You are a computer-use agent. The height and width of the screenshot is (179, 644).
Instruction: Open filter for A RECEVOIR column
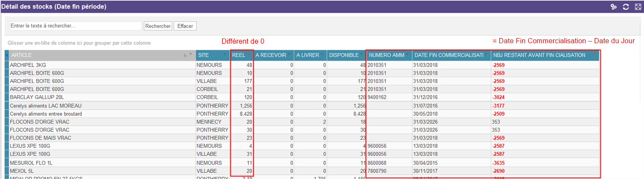coord(289,55)
